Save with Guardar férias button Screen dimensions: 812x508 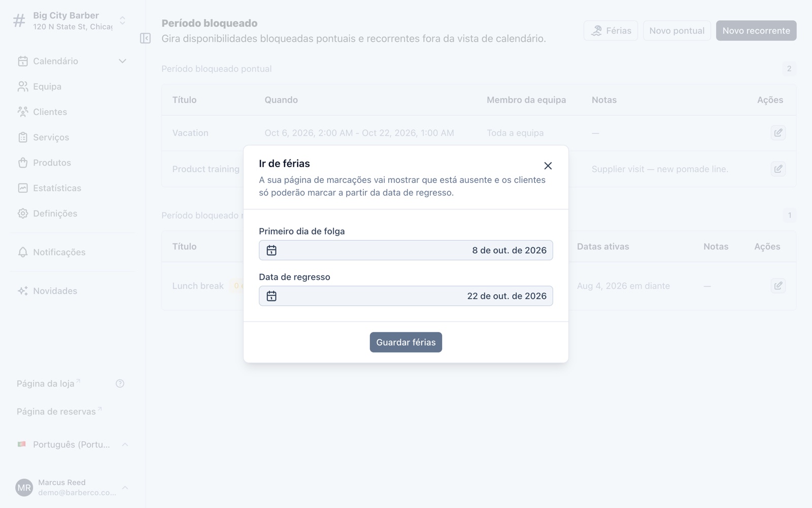(406, 342)
